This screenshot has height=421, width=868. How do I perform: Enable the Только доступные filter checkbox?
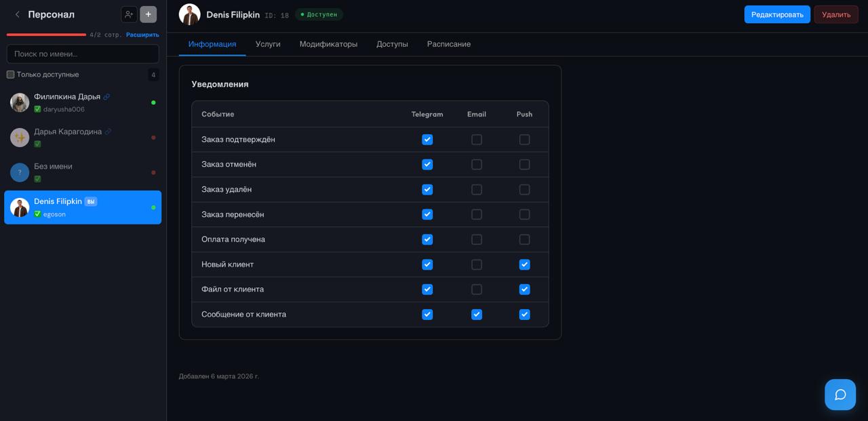pyautogui.click(x=11, y=75)
